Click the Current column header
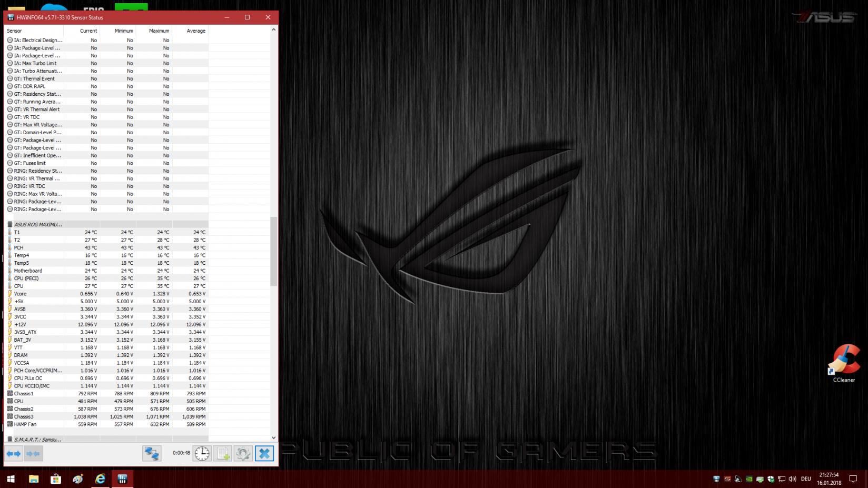The image size is (868, 488). click(82, 31)
